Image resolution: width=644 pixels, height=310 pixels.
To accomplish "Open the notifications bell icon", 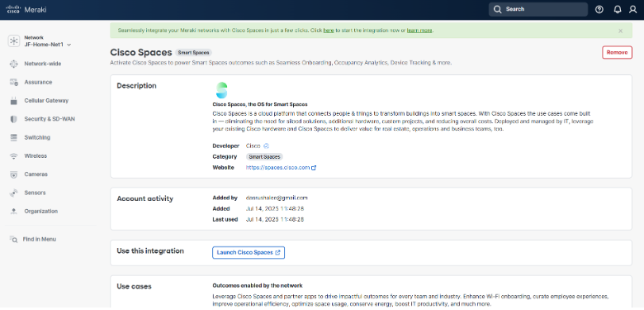I will (618, 9).
